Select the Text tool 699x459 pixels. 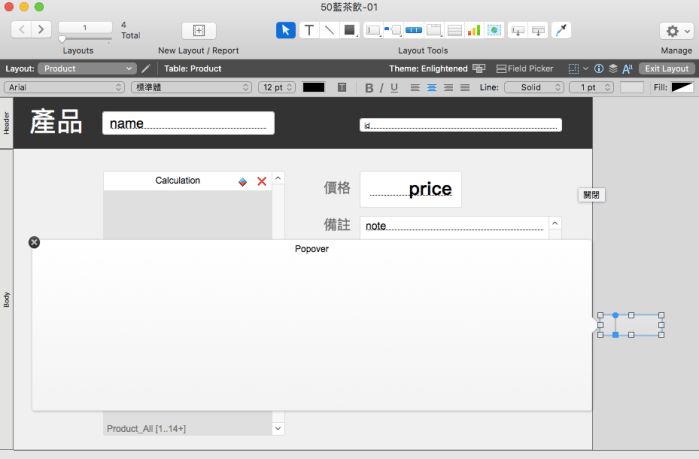(x=309, y=30)
